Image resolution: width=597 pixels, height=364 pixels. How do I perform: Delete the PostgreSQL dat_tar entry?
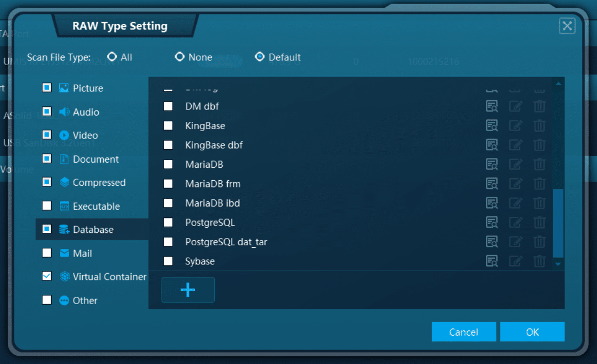[x=539, y=242]
